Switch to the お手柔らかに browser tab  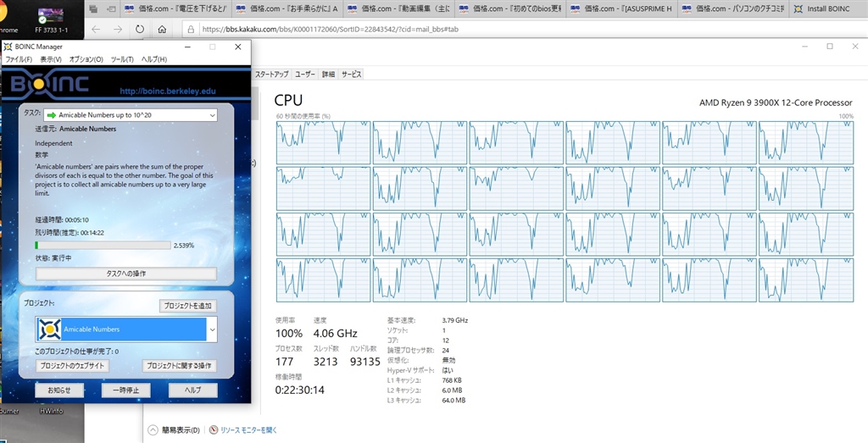[x=287, y=8]
